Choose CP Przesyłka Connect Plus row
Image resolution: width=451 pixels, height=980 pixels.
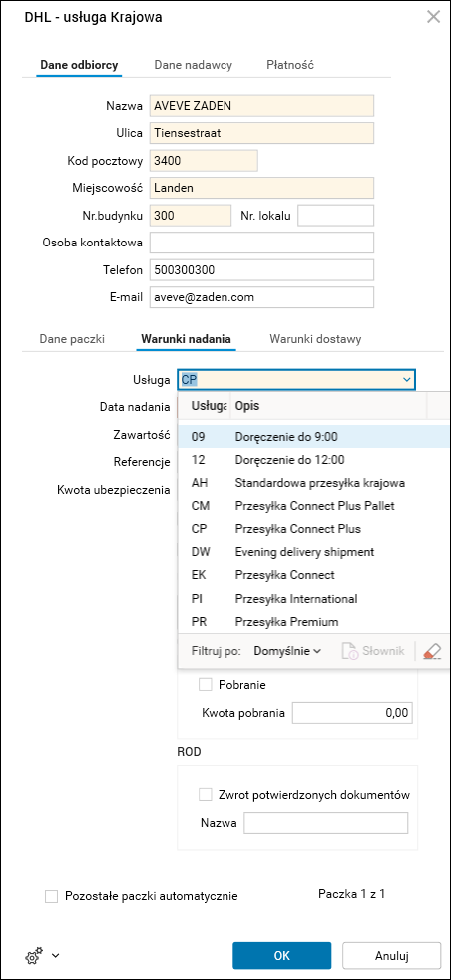click(313, 529)
